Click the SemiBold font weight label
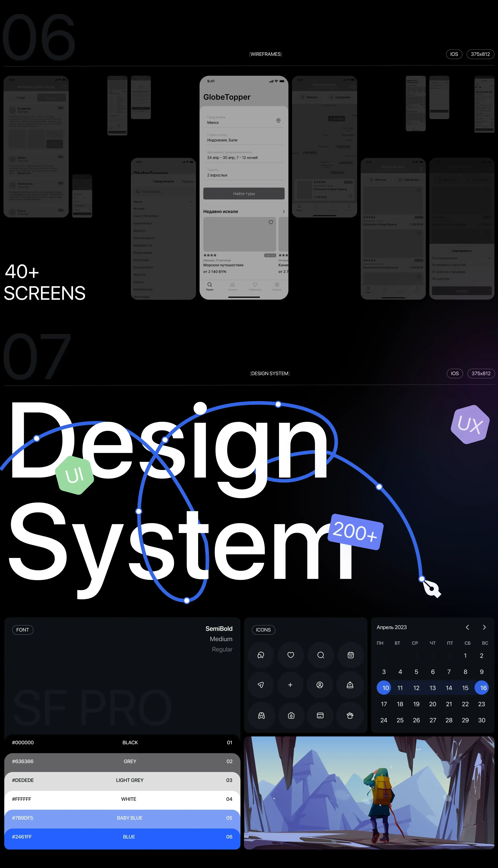Image resolution: width=498 pixels, height=868 pixels. click(x=219, y=629)
